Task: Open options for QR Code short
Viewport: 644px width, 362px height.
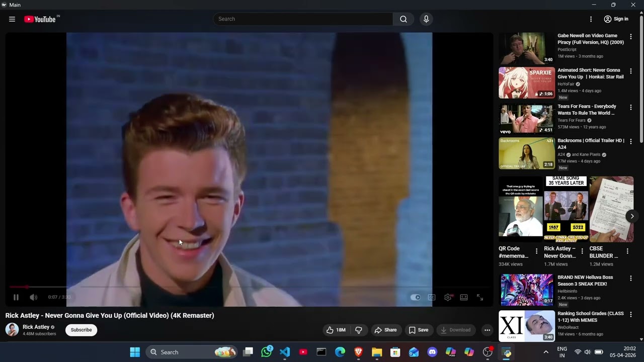Action: [536, 251]
